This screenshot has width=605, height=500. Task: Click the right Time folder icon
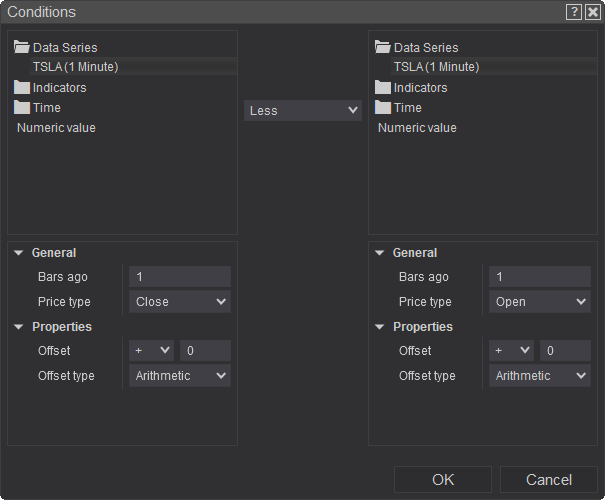(382, 107)
